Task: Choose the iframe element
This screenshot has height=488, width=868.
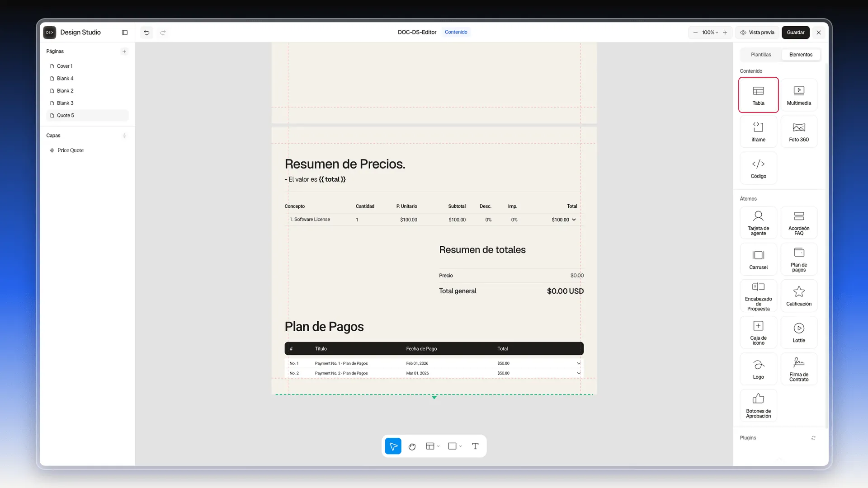Action: (x=758, y=131)
